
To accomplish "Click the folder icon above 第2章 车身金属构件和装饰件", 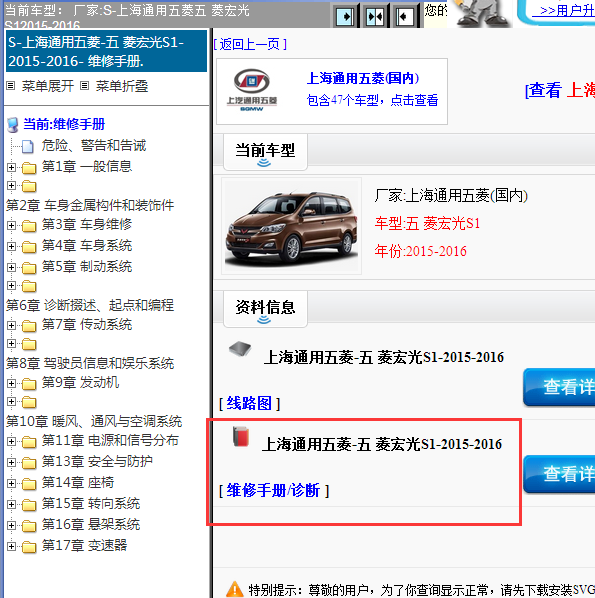I will tap(29, 186).
